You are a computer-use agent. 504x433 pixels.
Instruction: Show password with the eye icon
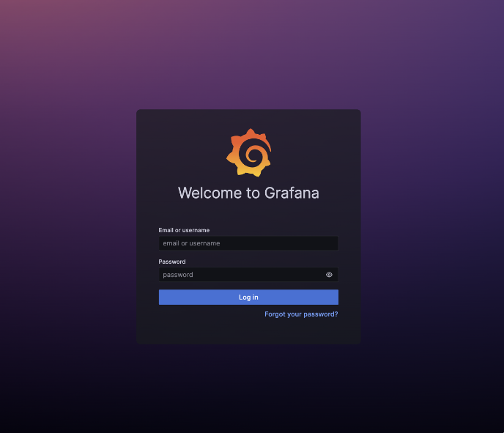[329, 275]
